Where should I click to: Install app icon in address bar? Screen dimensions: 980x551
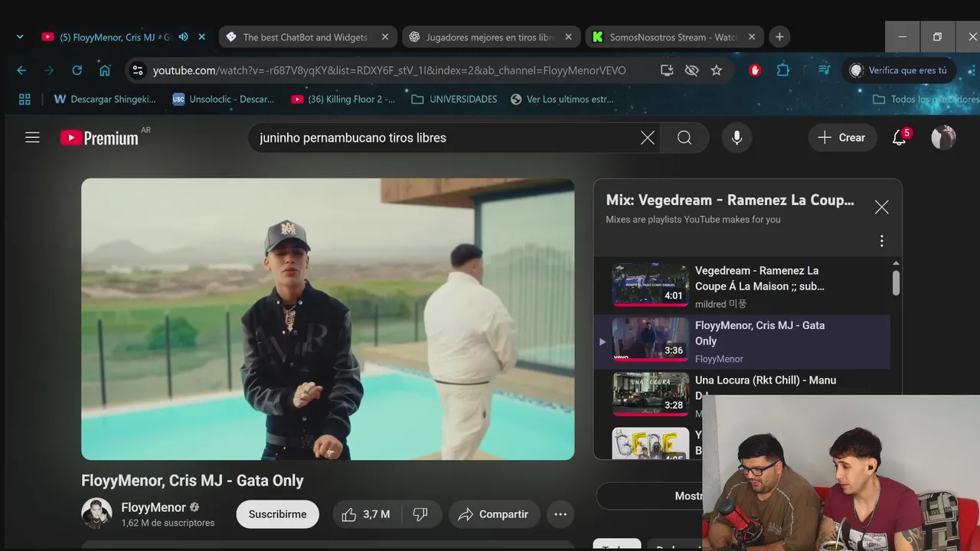(x=667, y=70)
